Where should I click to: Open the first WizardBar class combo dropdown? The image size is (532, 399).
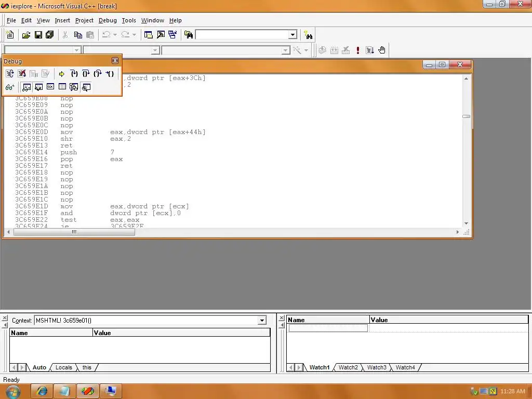click(x=77, y=50)
